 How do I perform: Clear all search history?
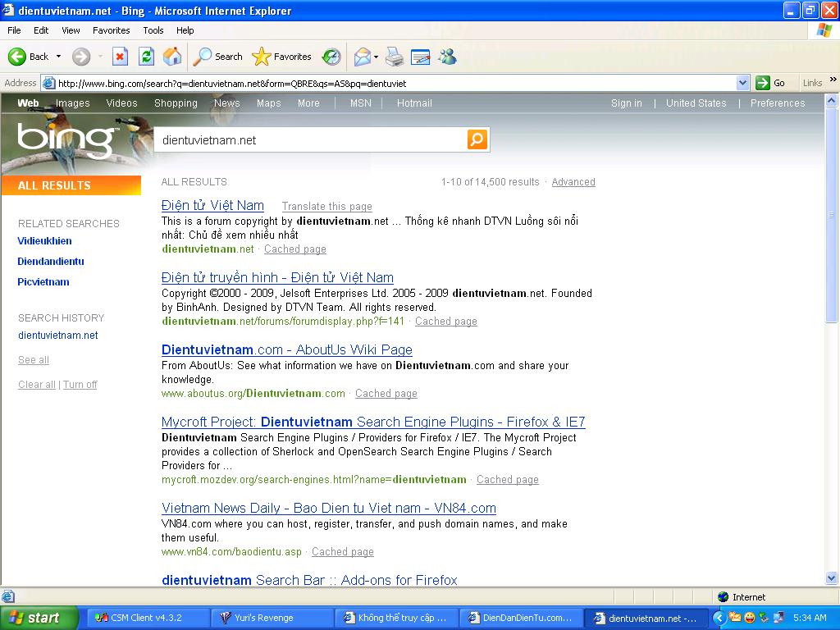tap(36, 384)
